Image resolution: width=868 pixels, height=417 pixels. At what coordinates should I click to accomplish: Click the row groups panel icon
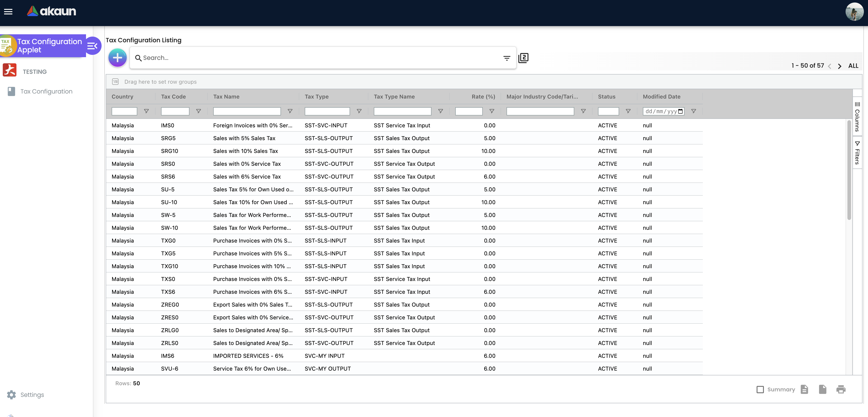(115, 82)
